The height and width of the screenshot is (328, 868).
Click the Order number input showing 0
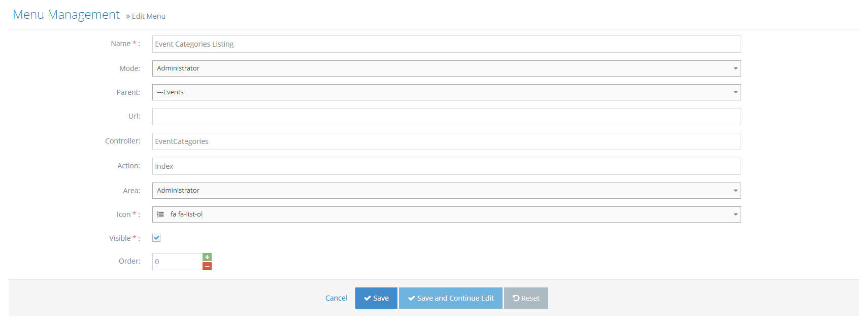176,261
